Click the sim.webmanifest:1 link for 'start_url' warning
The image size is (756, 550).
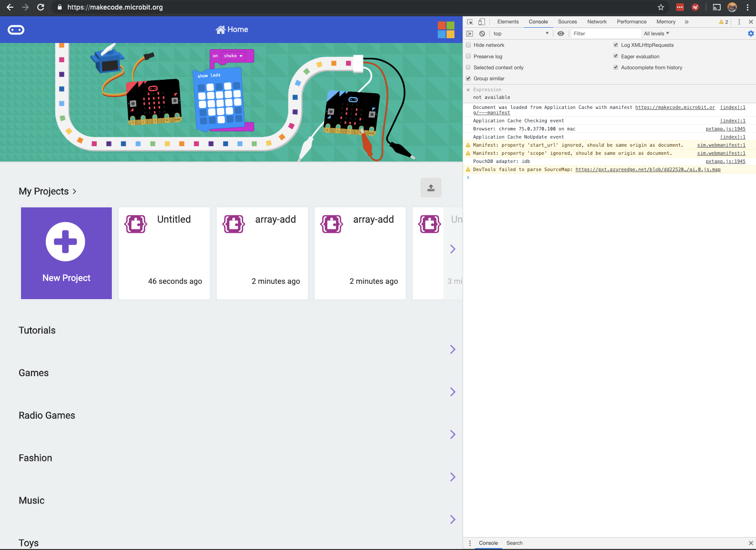click(721, 145)
